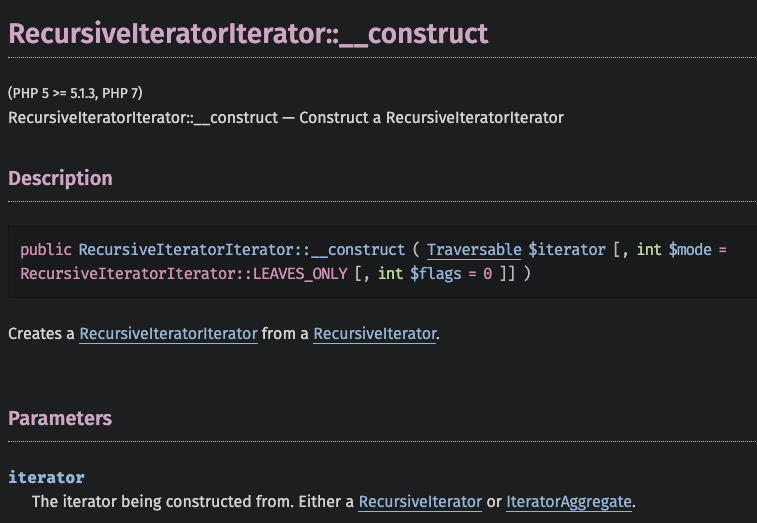Click RecursiveIteratorIterator link in 'Creates a' sentence
The height and width of the screenshot is (523, 757).
point(168,334)
